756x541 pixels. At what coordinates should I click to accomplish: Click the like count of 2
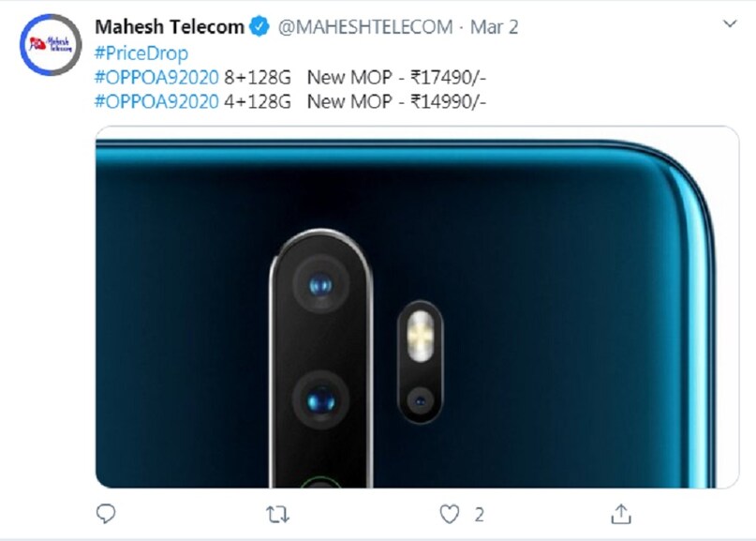click(480, 514)
